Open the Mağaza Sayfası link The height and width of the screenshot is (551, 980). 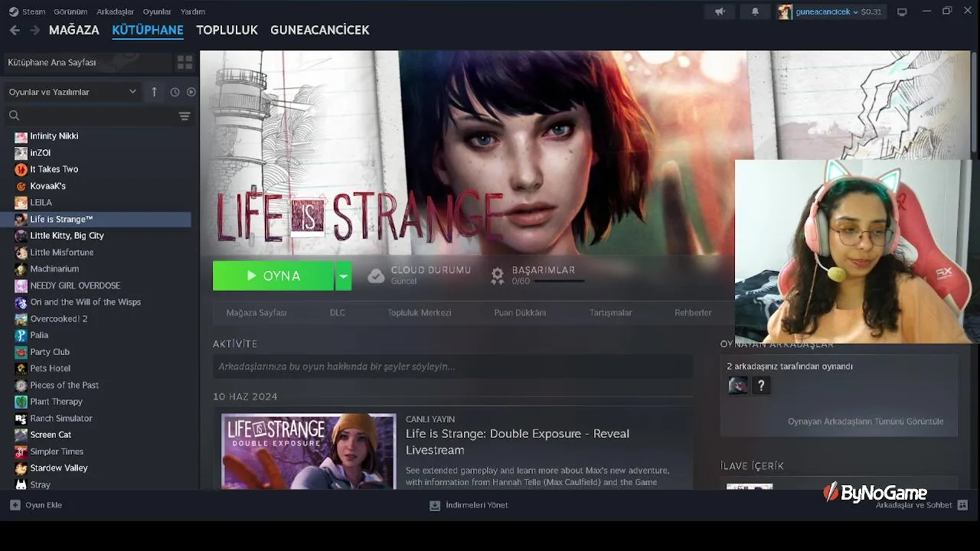point(256,312)
